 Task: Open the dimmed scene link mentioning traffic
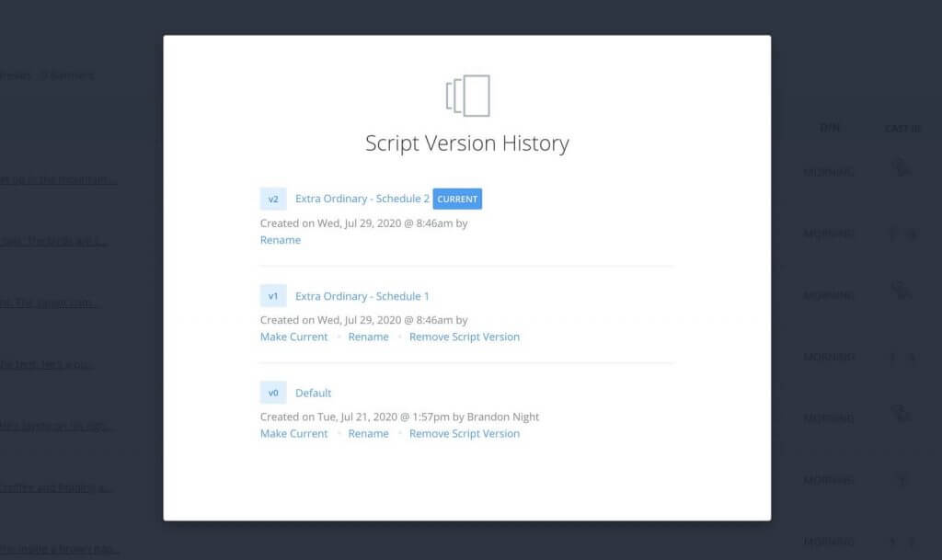pyautogui.click(x=59, y=487)
